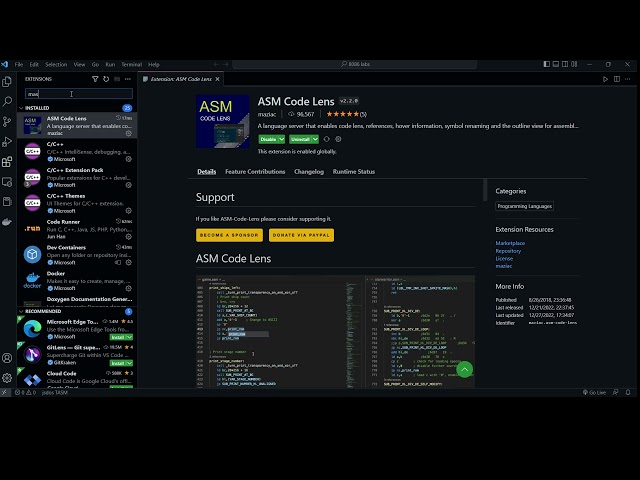Open manage gear for Dev Containers
The image size is (640, 480).
point(129,262)
